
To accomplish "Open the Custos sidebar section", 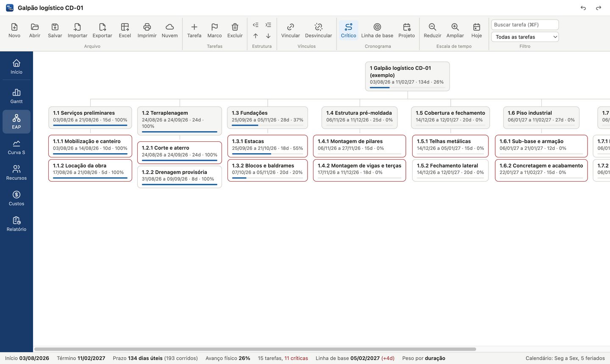I will [17, 198].
